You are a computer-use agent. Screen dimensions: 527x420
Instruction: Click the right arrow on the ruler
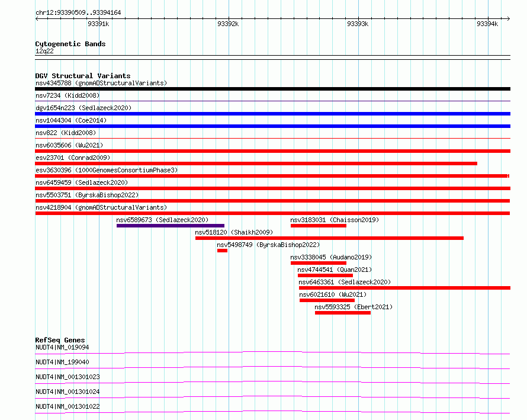coord(509,19)
